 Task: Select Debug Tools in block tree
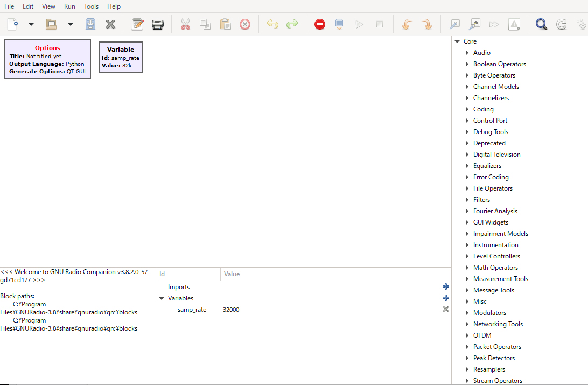click(x=491, y=132)
